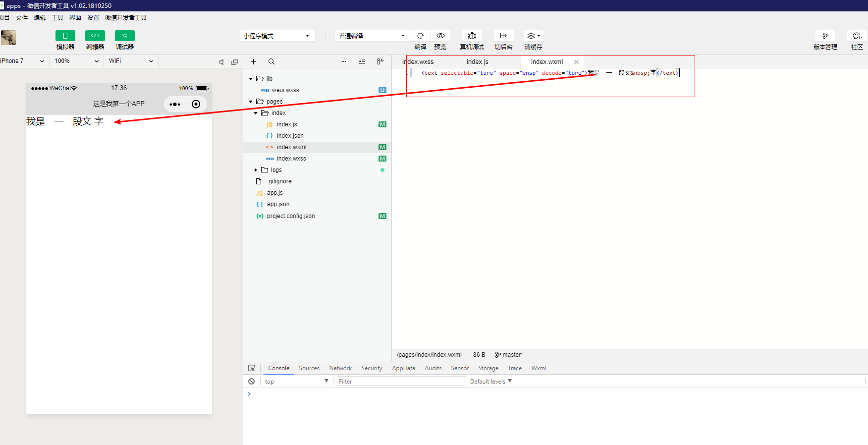Open real device debugging bug icon

click(472, 36)
